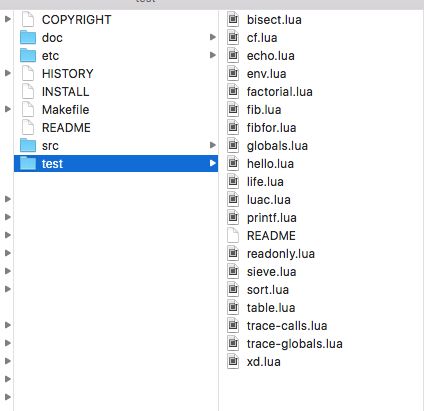Click the echo.lua file icon
The image size is (424, 411).
233,55
